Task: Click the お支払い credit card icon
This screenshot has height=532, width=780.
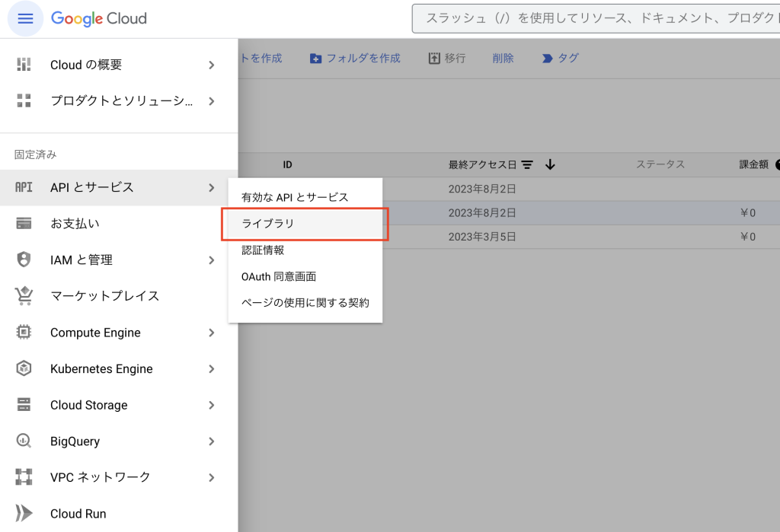Action: [24, 224]
